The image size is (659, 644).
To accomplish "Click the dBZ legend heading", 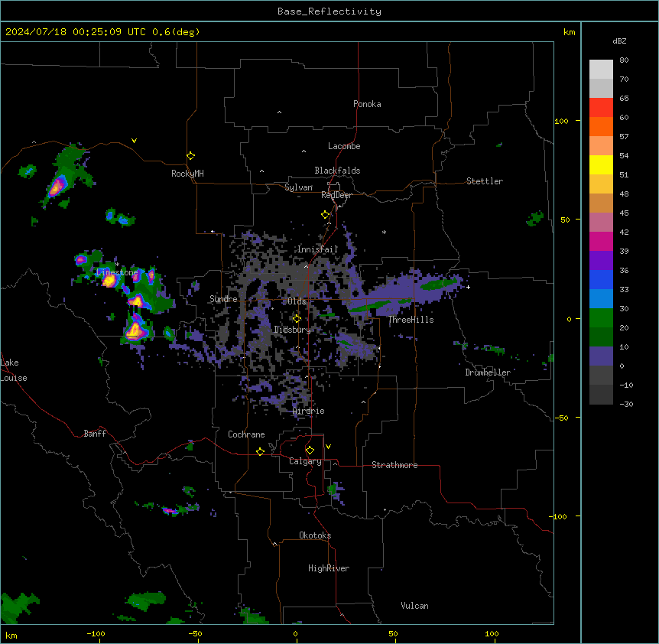I will click(619, 41).
